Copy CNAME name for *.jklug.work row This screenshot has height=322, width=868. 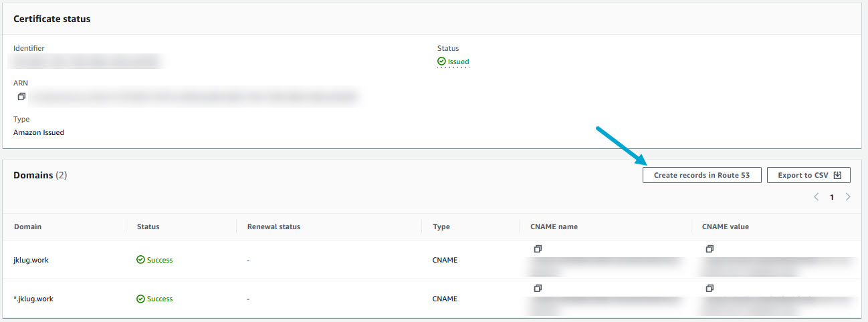point(537,288)
